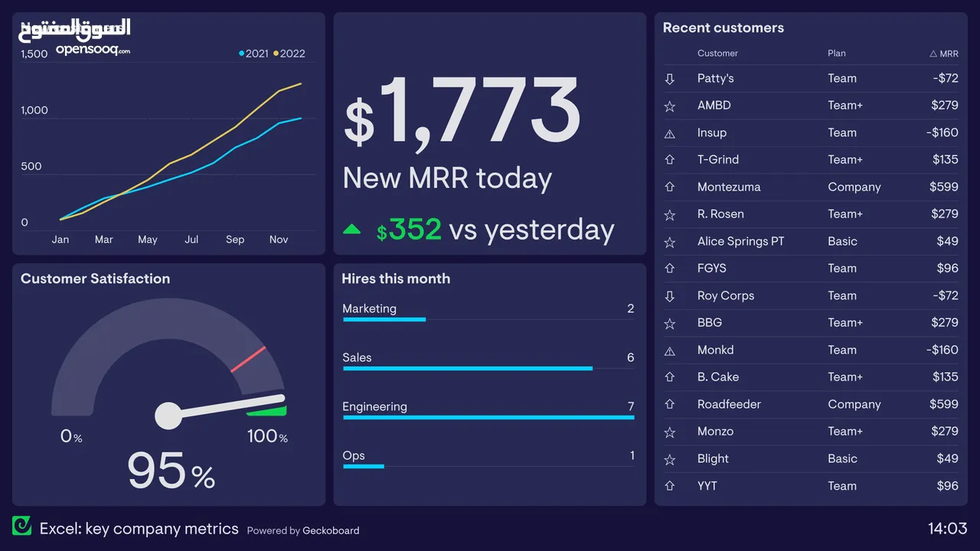
Task: Click the star icon next to R. Rosen
Action: point(670,215)
